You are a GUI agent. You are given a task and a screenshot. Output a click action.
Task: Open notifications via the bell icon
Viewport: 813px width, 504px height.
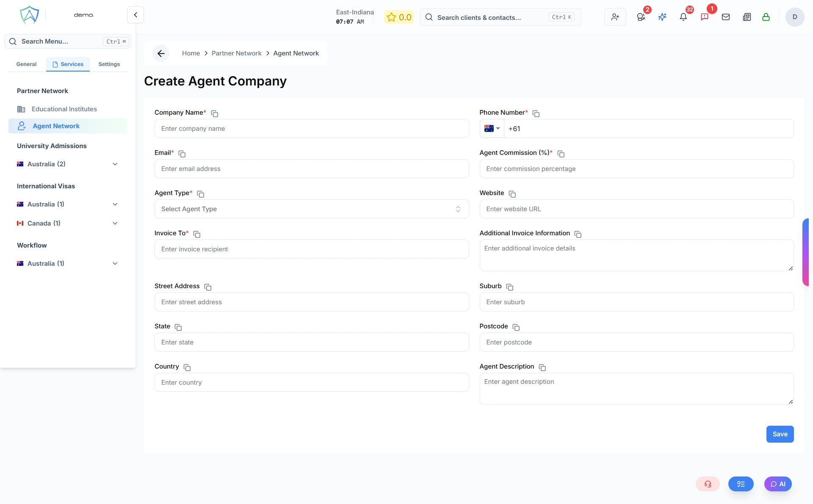683,17
